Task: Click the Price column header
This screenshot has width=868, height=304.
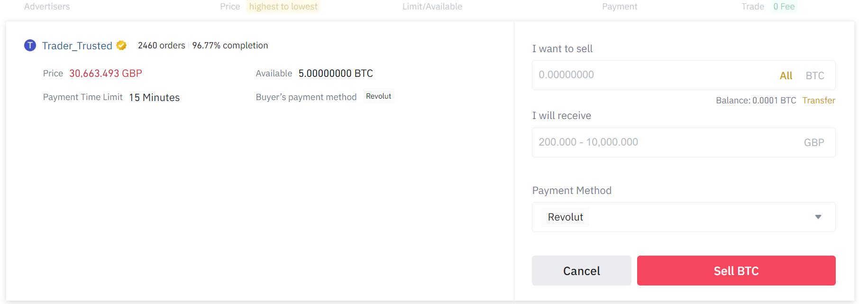Action: 230,7
